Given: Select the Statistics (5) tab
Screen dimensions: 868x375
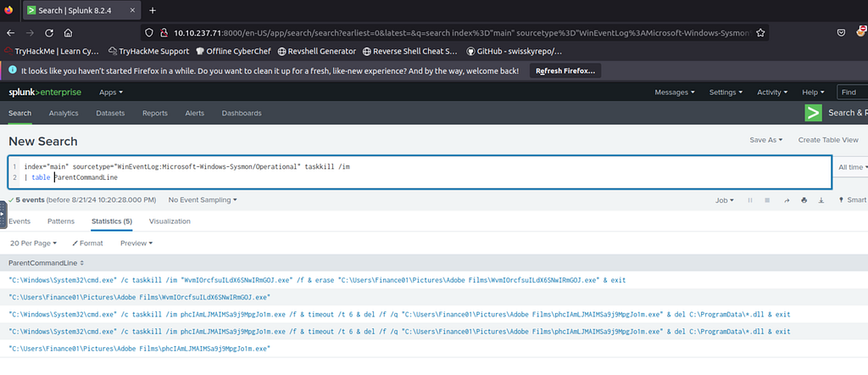Looking at the screenshot, I should (112, 221).
